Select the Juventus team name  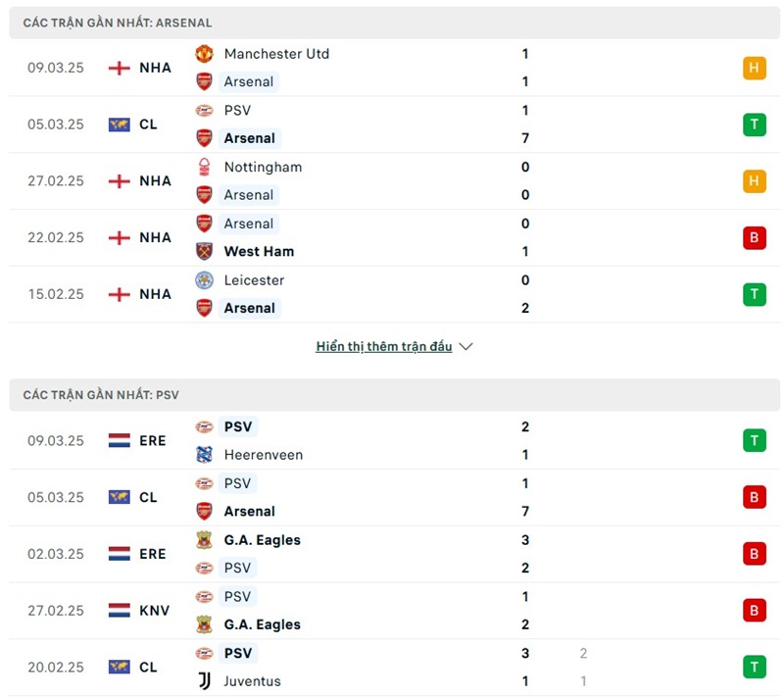pyautogui.click(x=252, y=681)
